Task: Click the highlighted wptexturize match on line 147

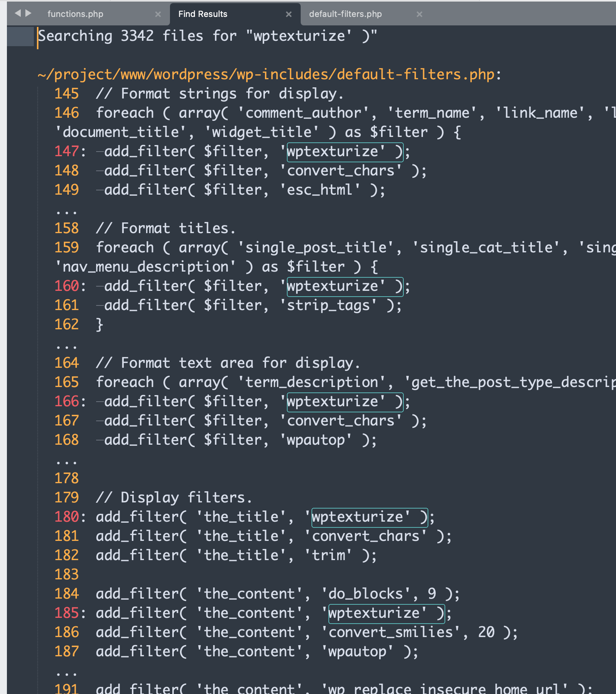Action: click(x=345, y=152)
